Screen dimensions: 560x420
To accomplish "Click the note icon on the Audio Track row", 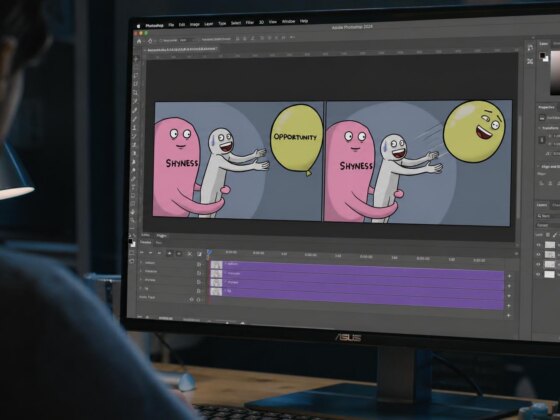I will [198, 300].
